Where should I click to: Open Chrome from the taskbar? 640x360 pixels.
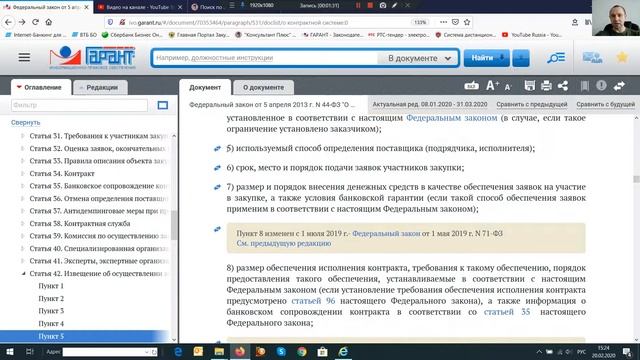302,351
